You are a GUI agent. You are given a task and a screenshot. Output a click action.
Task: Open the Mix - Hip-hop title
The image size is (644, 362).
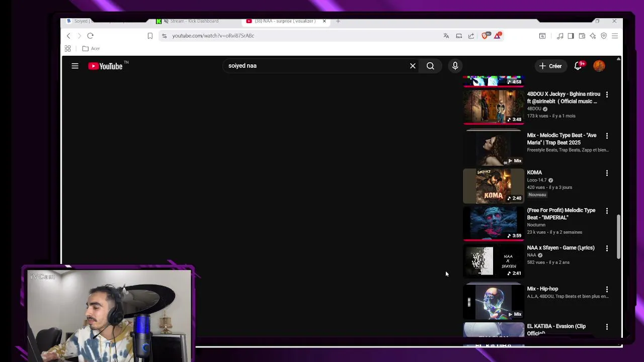point(542,289)
